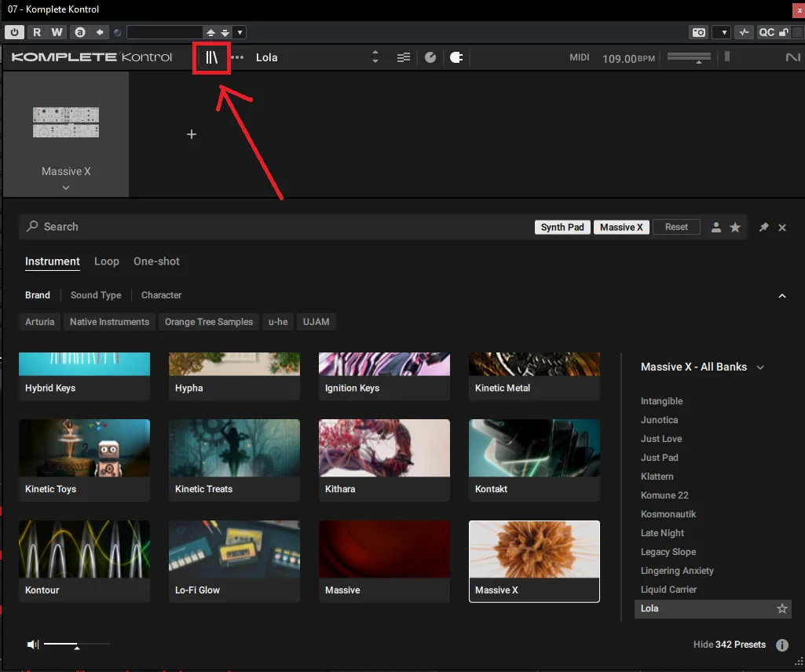This screenshot has height=672, width=805.
Task: Expand the Massive X plug-in slot chevron
Action: pos(66,188)
